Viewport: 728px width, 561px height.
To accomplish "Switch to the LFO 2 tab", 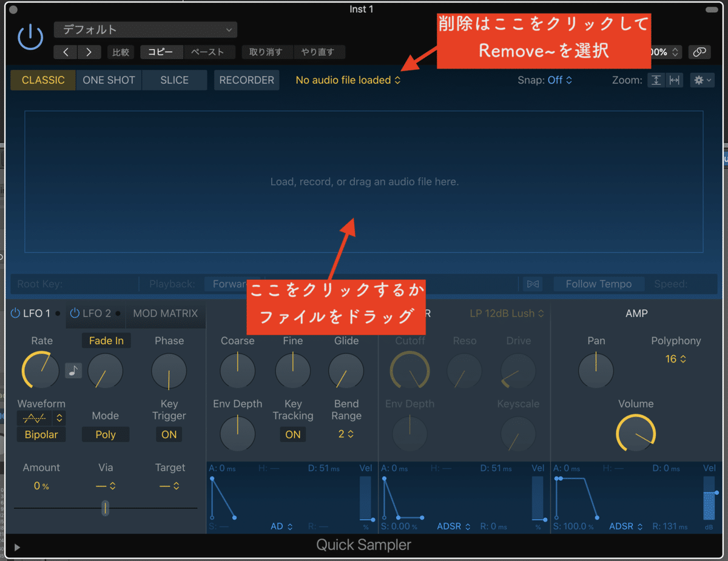I will pyautogui.click(x=96, y=313).
